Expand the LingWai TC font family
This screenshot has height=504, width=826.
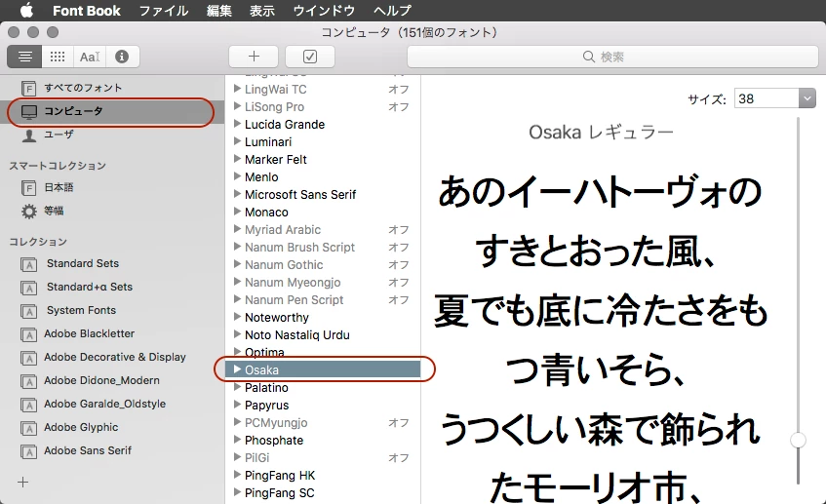tap(237, 89)
